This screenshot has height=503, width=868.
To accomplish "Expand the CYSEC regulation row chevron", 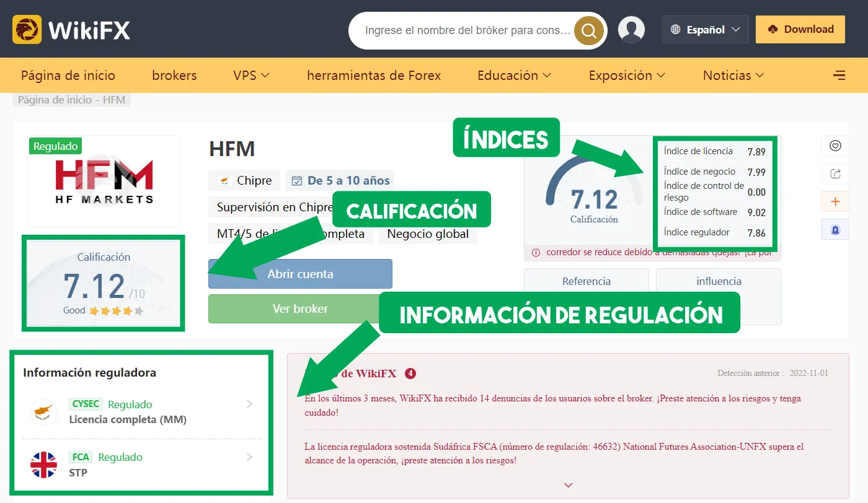I will (249, 405).
